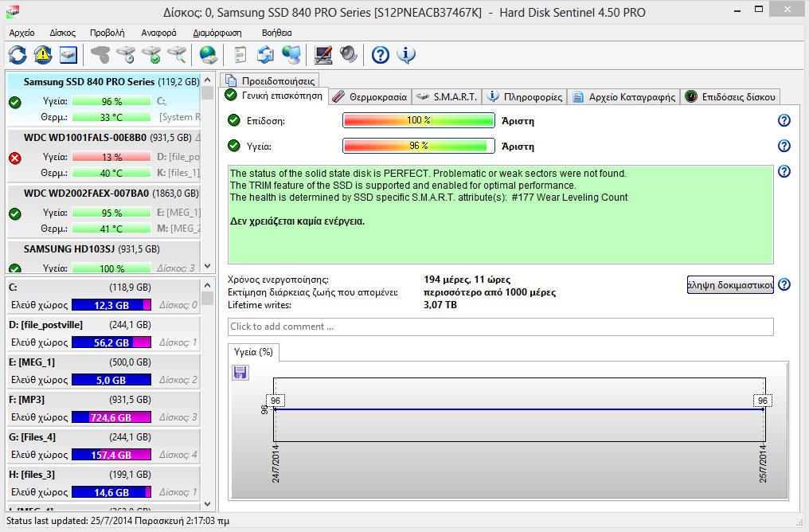Image resolution: width=809 pixels, height=532 pixels.
Task: Click the blue-framed disk toolbar icon
Action: click(x=68, y=55)
